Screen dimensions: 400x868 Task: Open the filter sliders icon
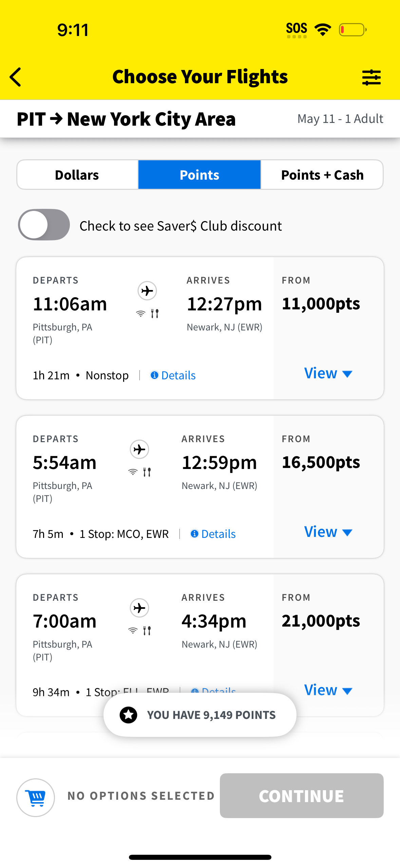click(371, 77)
